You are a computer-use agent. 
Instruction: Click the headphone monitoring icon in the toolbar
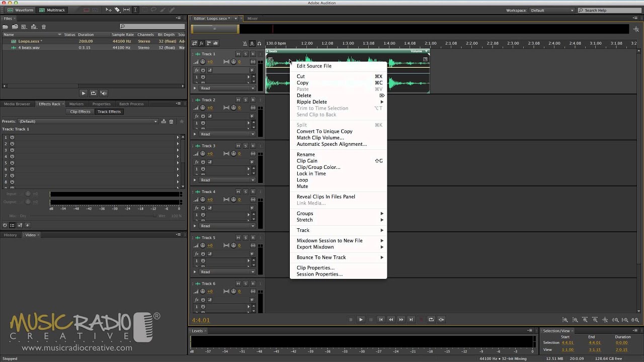point(260,44)
